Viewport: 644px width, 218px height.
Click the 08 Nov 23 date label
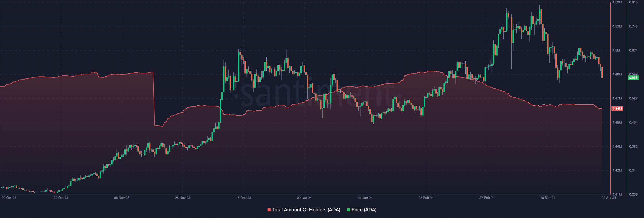[122, 198]
